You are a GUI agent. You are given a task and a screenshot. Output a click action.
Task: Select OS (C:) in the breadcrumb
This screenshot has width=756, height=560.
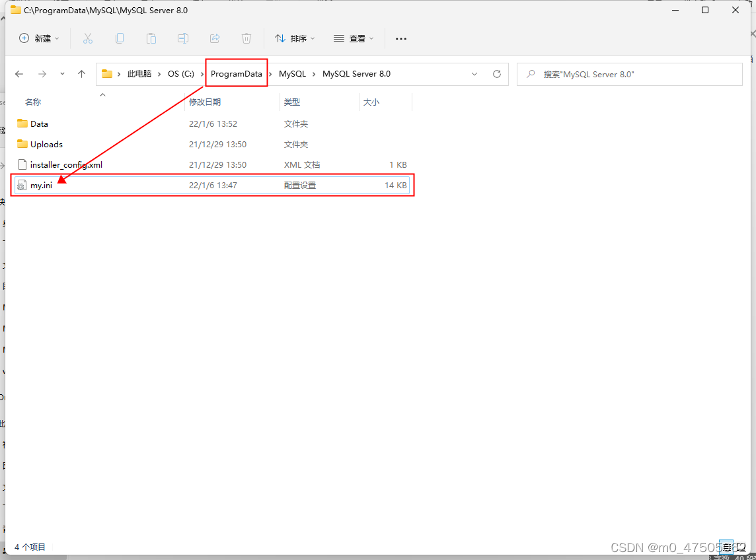[181, 74]
